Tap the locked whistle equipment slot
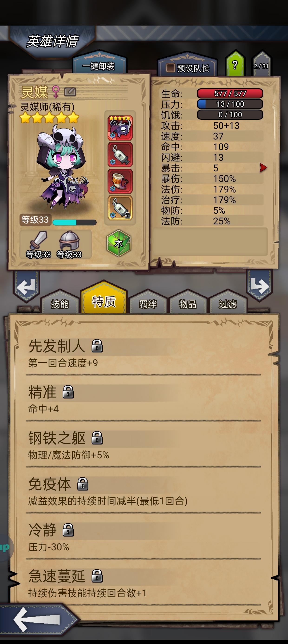Viewport: 288px width, 644px height. [x=120, y=208]
